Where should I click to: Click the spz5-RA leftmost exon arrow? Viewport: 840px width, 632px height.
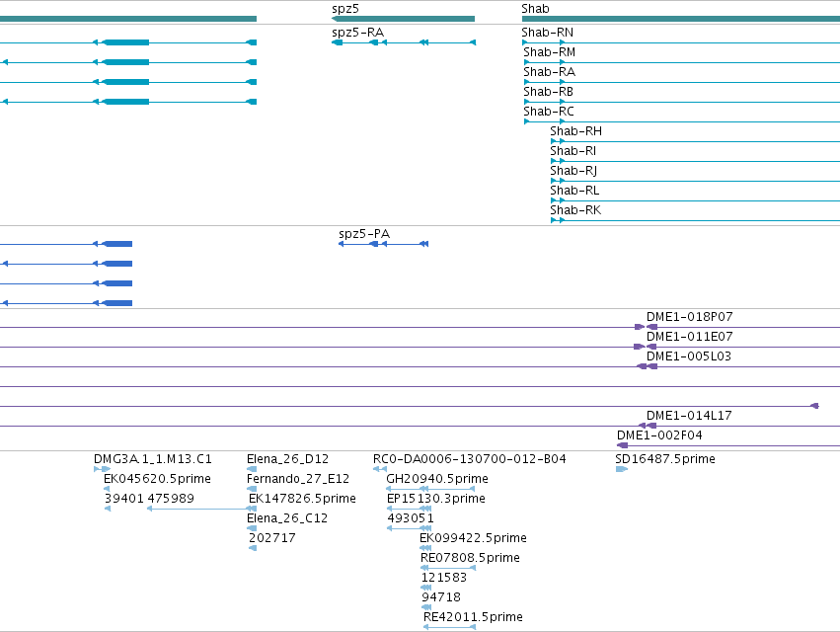click(337, 42)
